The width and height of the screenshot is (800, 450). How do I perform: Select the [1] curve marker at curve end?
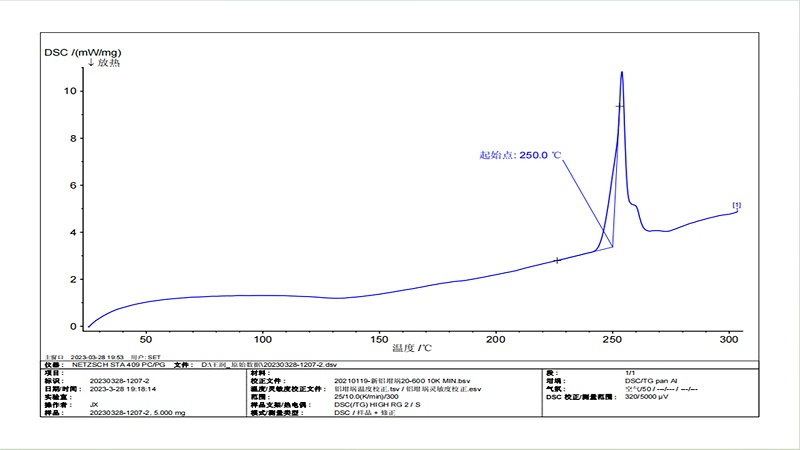coord(737,206)
